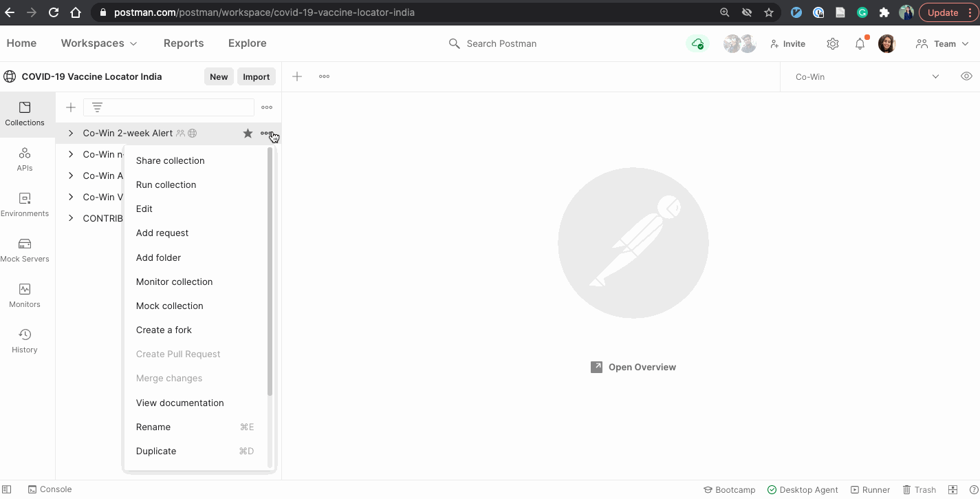
Task: Toggle the environment quick look eye icon
Action: pyautogui.click(x=966, y=76)
